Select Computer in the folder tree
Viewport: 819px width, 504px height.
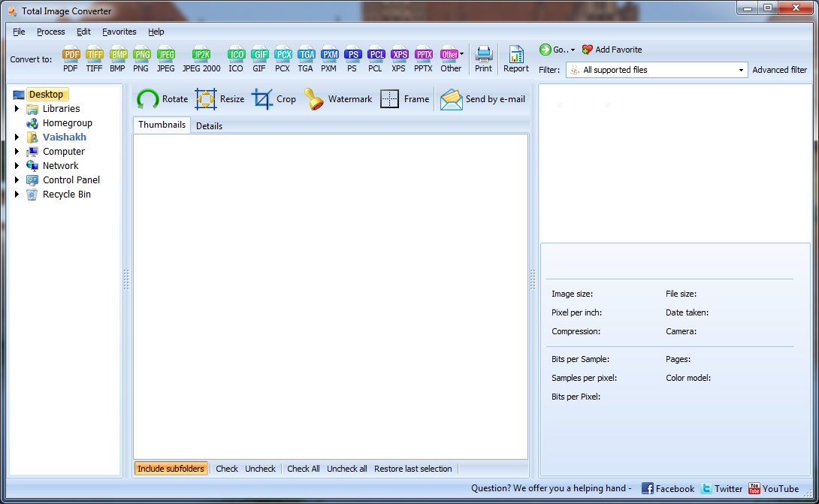click(x=64, y=152)
